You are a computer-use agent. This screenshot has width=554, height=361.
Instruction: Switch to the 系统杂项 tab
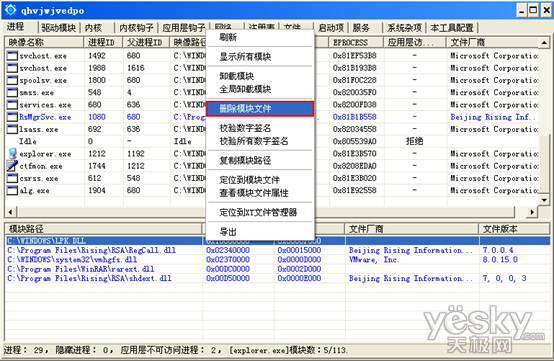coord(405,28)
